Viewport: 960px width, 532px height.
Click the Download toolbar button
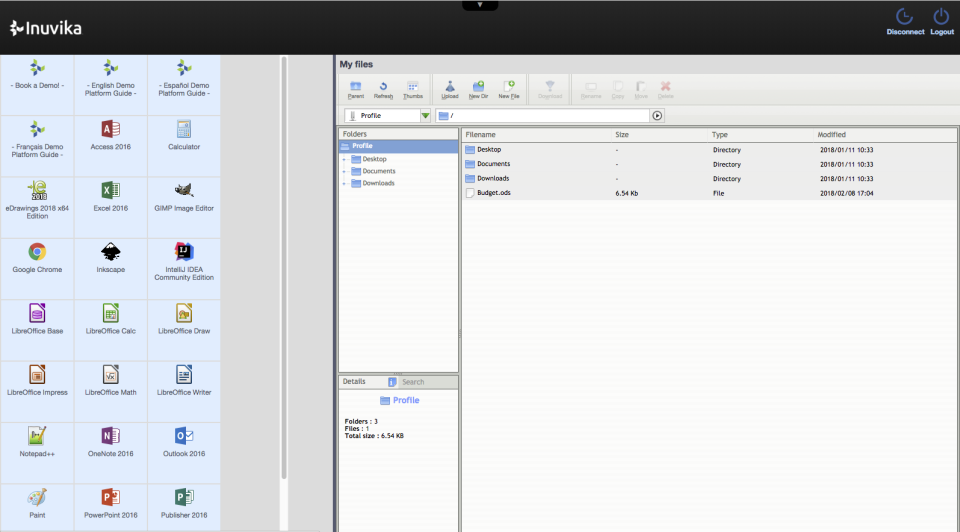550,89
